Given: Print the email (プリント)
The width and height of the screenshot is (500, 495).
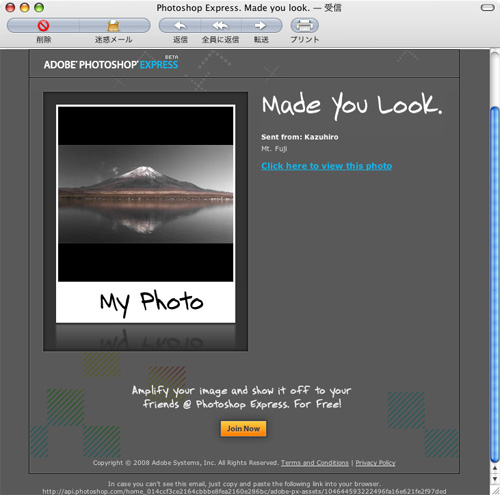Looking at the screenshot, I should point(305,26).
